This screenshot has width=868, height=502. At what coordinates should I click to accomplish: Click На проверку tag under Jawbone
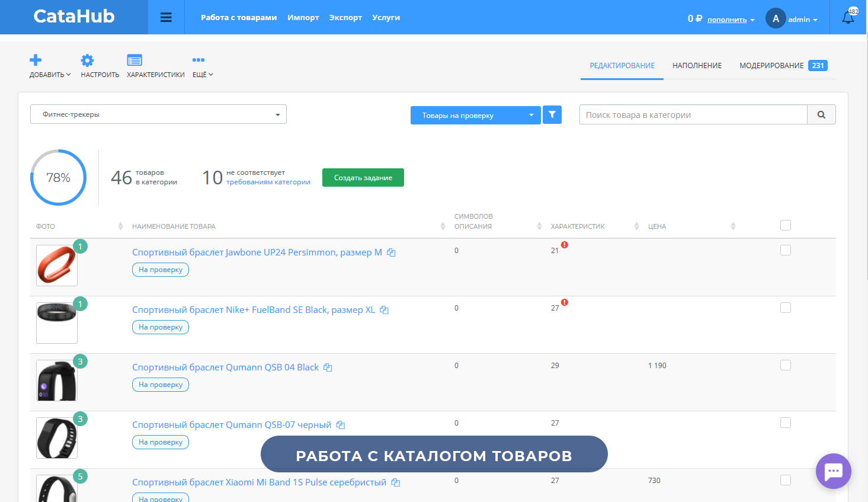point(161,270)
